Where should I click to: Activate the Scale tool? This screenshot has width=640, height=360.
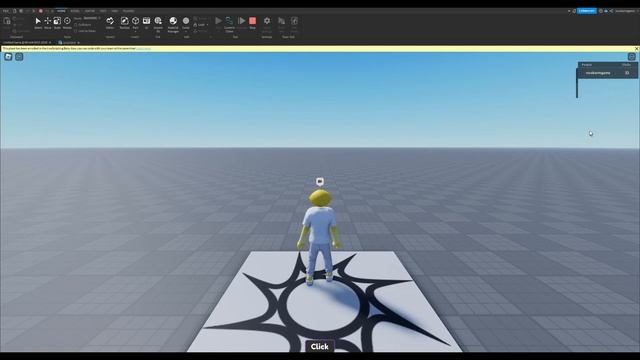[57, 22]
